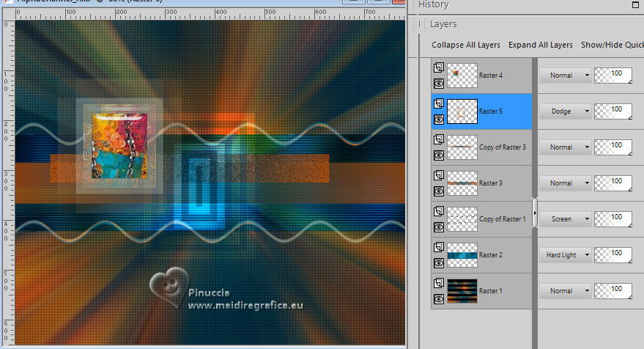
Task: Hide the Raster 1 layer with eye icon
Action: [439, 299]
